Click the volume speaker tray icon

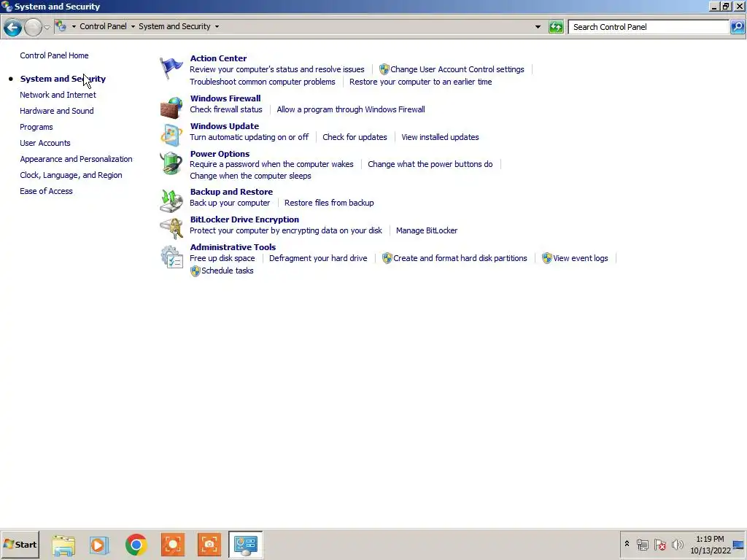tap(677, 544)
